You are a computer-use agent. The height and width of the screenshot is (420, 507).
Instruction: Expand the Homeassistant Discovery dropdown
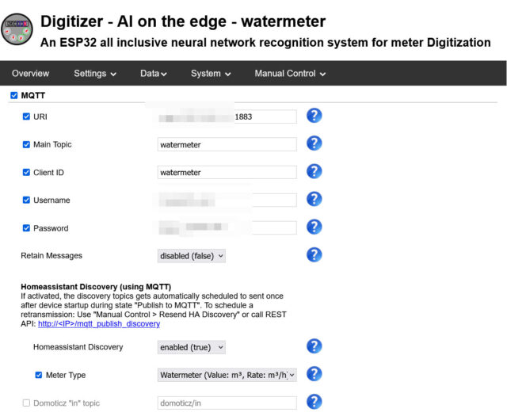tap(192, 347)
